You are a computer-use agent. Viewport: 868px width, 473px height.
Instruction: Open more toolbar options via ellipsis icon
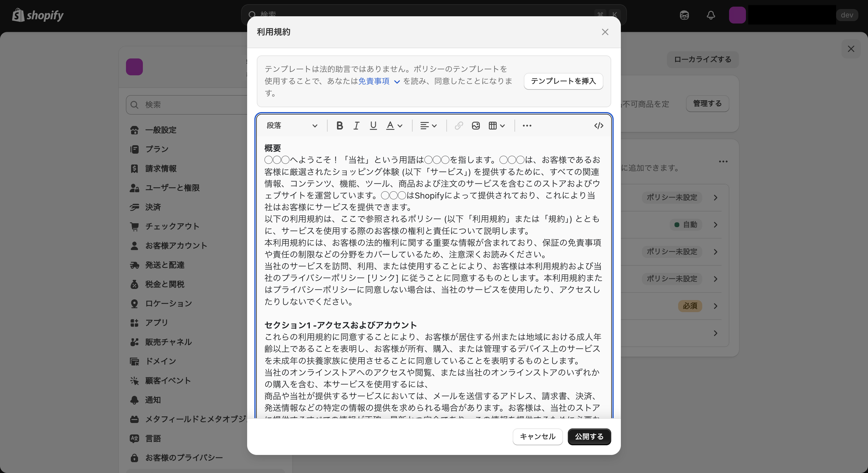point(527,126)
